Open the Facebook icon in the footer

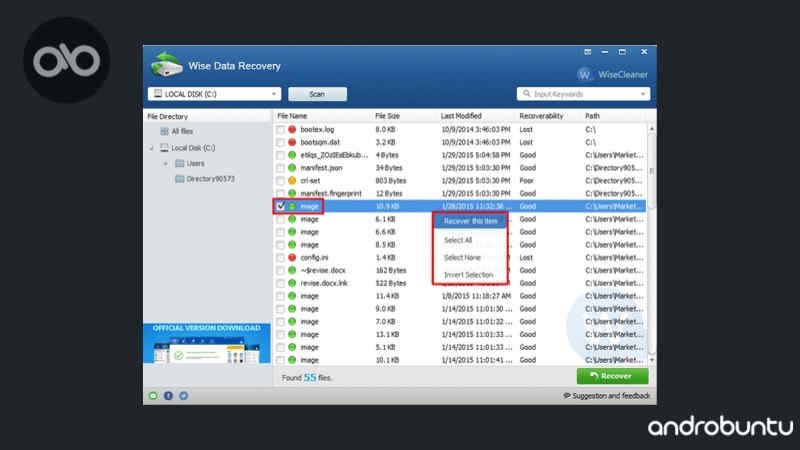(168, 396)
